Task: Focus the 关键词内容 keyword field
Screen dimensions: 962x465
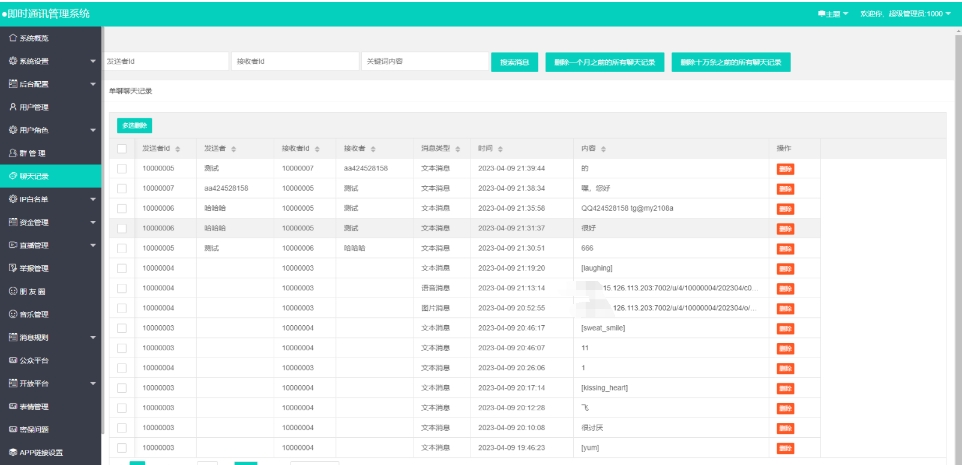Action: [425, 61]
